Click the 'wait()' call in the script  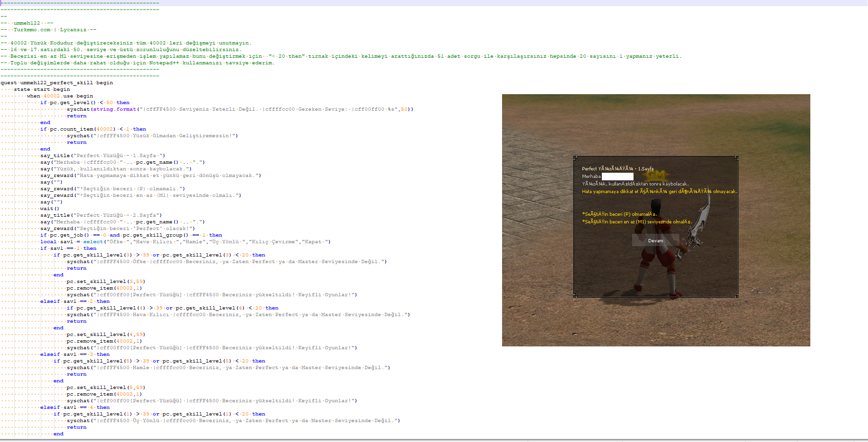(x=50, y=209)
